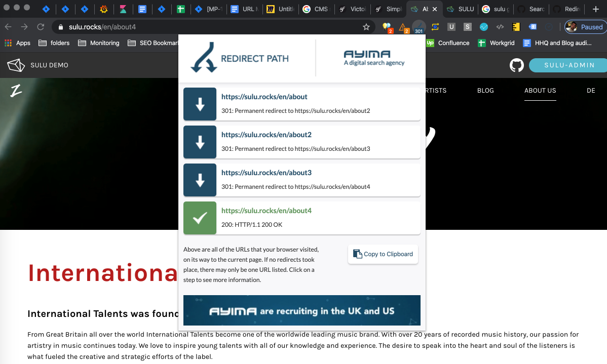This screenshot has width=607, height=364.
Task: Switch language to DE
Action: coord(591,90)
